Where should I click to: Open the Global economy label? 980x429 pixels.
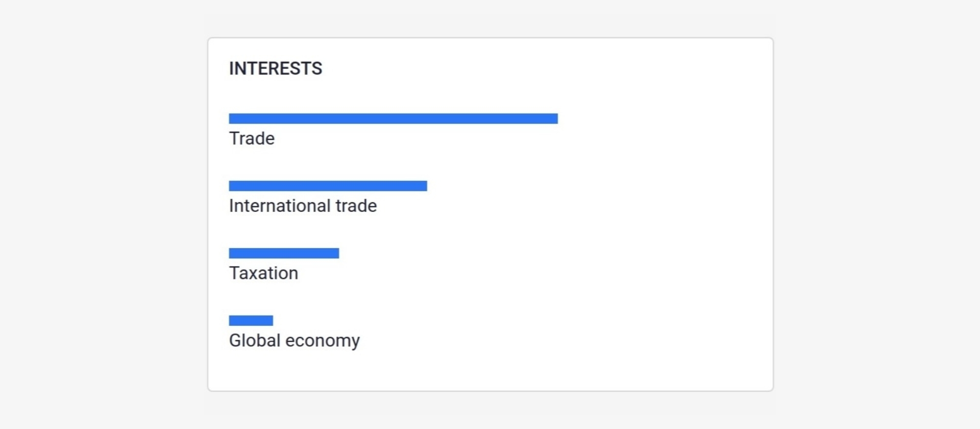(x=294, y=341)
